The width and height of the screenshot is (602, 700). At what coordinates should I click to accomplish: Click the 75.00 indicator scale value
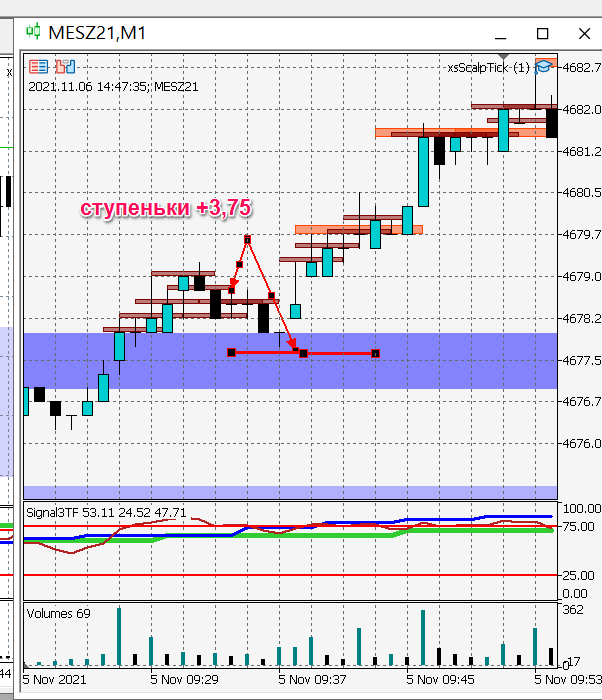click(x=579, y=527)
